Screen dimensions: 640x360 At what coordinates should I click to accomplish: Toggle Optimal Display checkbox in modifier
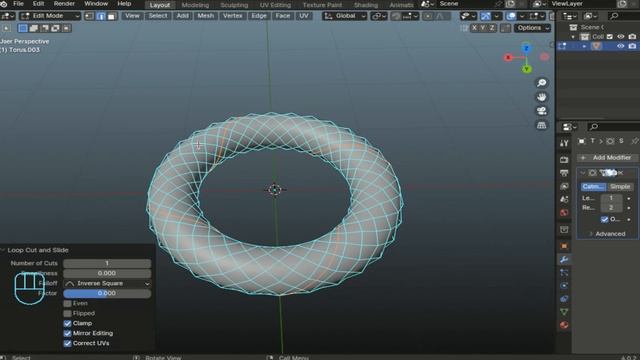coord(604,220)
